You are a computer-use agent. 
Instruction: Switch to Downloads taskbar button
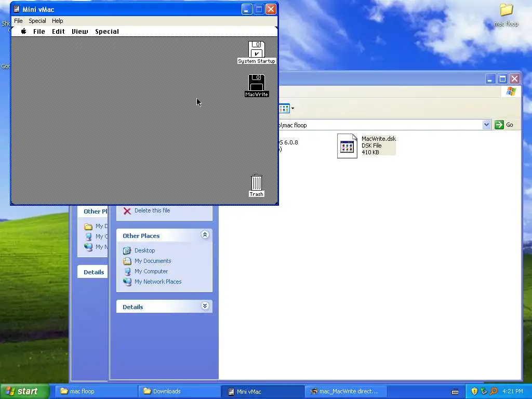coord(179,391)
